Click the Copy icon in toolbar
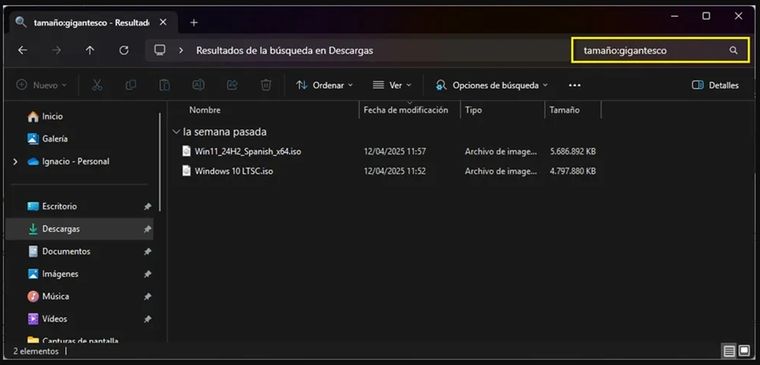Viewport: 760px width, 365px height. [131, 85]
